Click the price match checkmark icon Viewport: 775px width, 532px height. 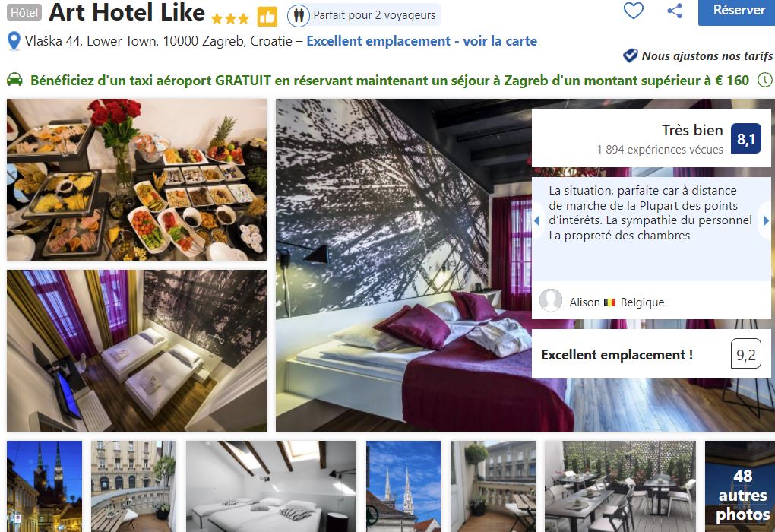[x=630, y=55]
